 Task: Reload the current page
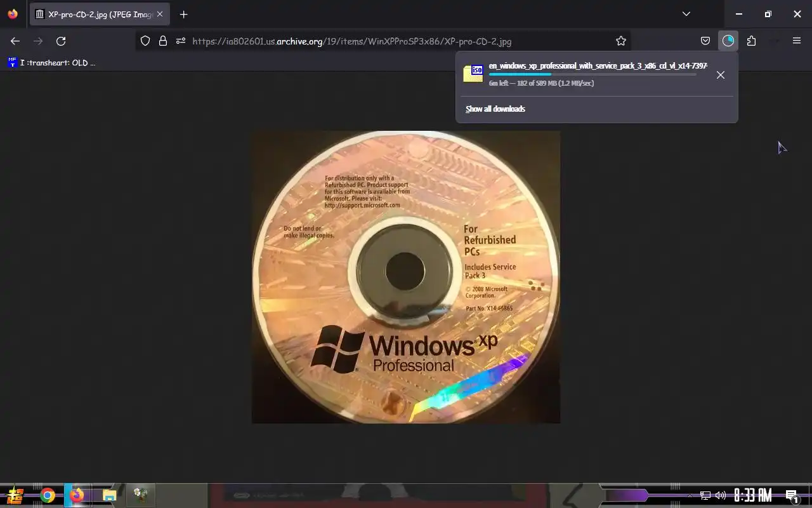pos(61,41)
